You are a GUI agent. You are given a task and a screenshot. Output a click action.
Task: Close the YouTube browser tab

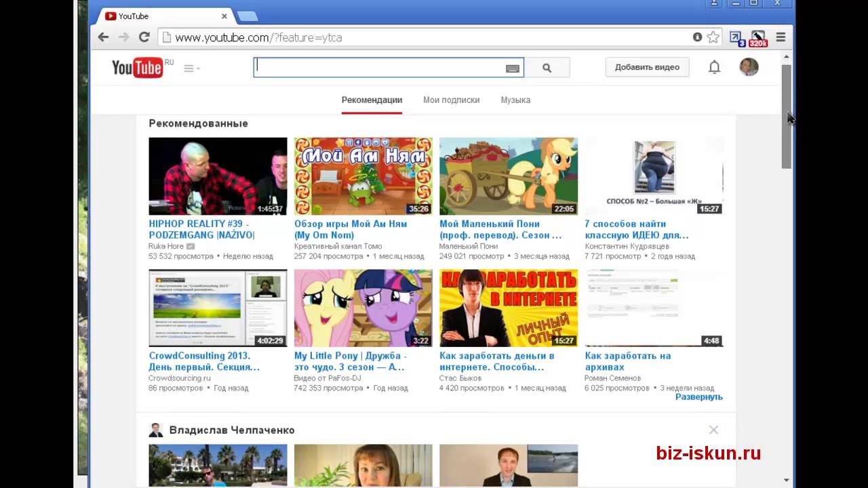coord(224,16)
